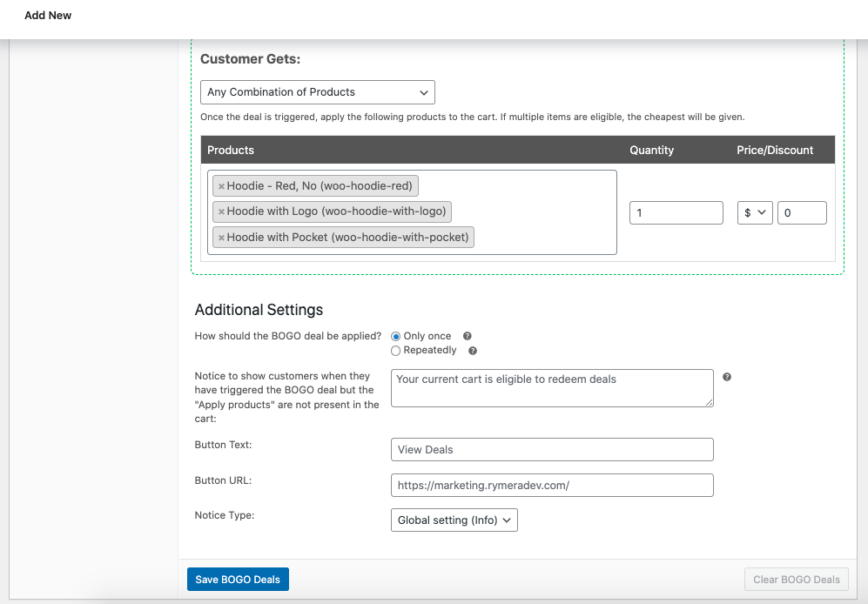The height and width of the screenshot is (604, 868).
Task: Click the Customer Gets heading
Action: (250, 59)
